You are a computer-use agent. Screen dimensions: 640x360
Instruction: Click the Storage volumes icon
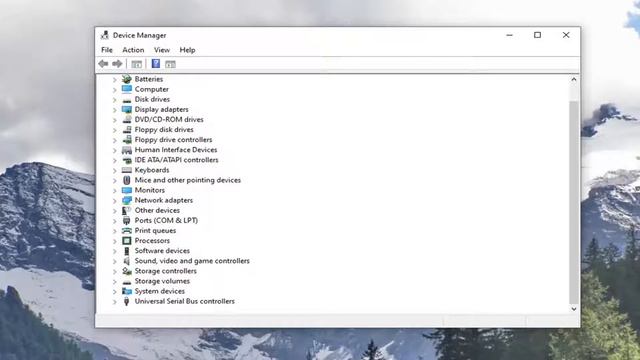pos(127,281)
